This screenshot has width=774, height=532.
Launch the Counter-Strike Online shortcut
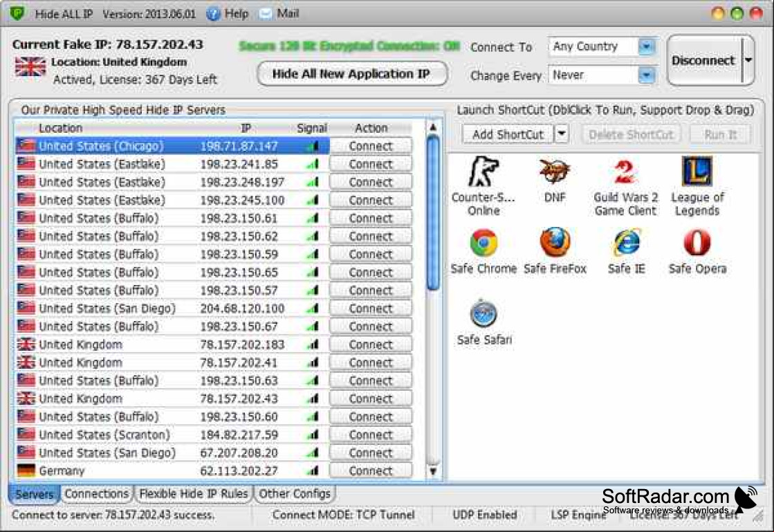coord(483,186)
